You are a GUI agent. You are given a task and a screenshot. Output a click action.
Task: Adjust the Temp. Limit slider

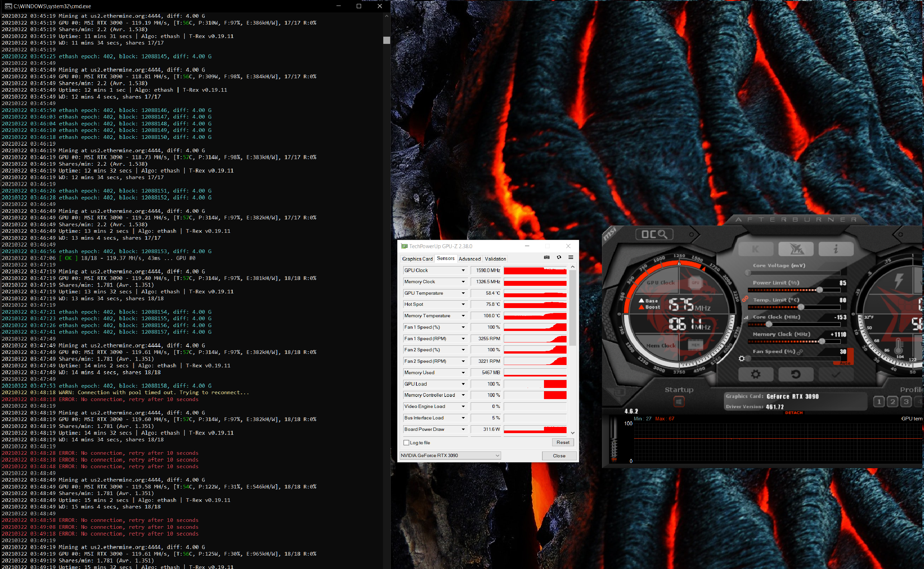(794, 307)
